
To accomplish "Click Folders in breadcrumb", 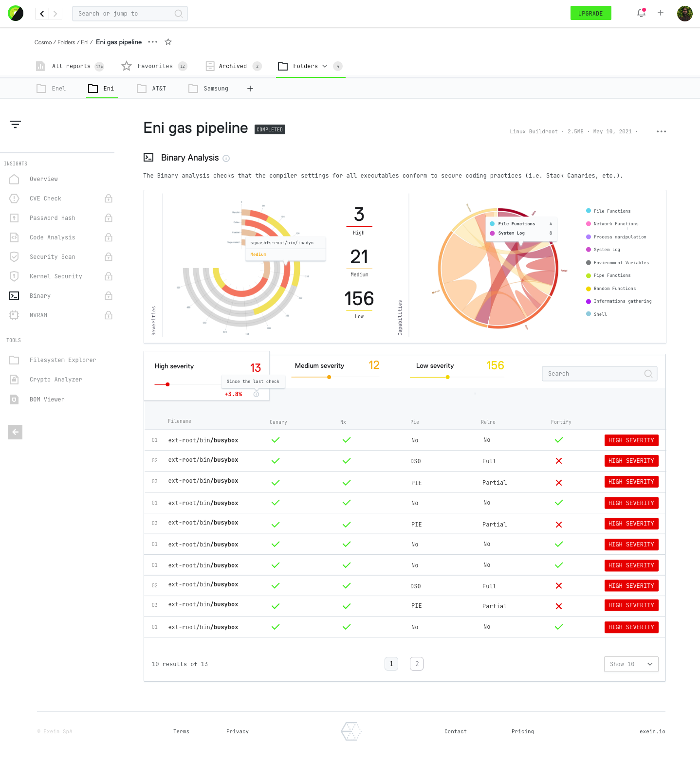I will point(66,42).
